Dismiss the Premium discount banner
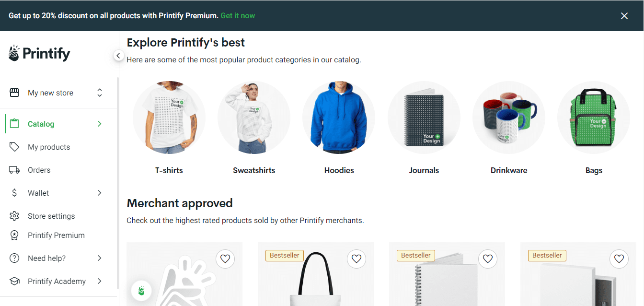The image size is (644, 306). coord(624,16)
